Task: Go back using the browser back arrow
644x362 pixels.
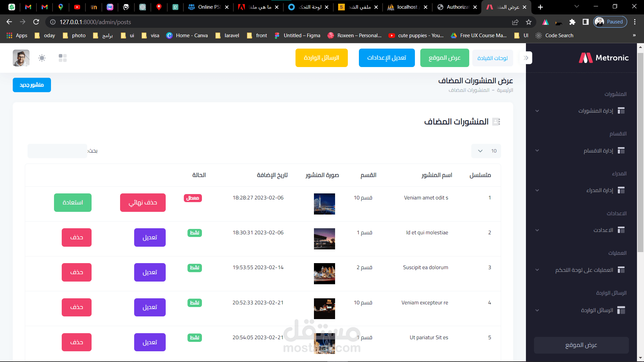Action: tap(9, 22)
